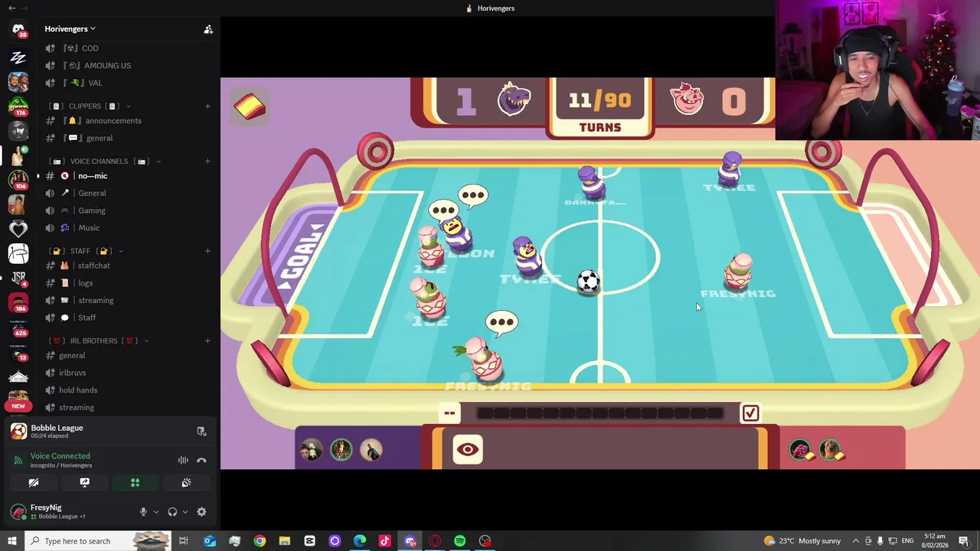Open the server icon with the 106 badge
Image resolution: width=980 pixels, height=551 pixels.
(x=18, y=180)
